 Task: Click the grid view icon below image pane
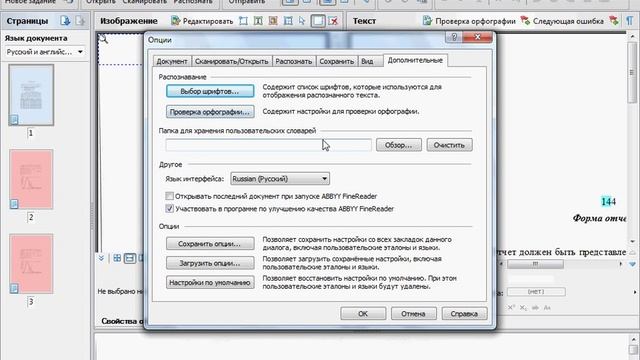[x=117, y=258]
